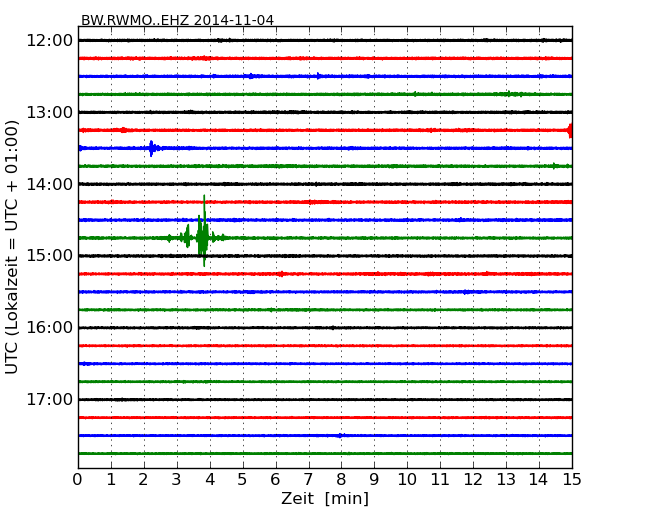The height and width of the screenshot is (520, 650).
Task: Click the small blue blip near minute 8
Action: 340,435
